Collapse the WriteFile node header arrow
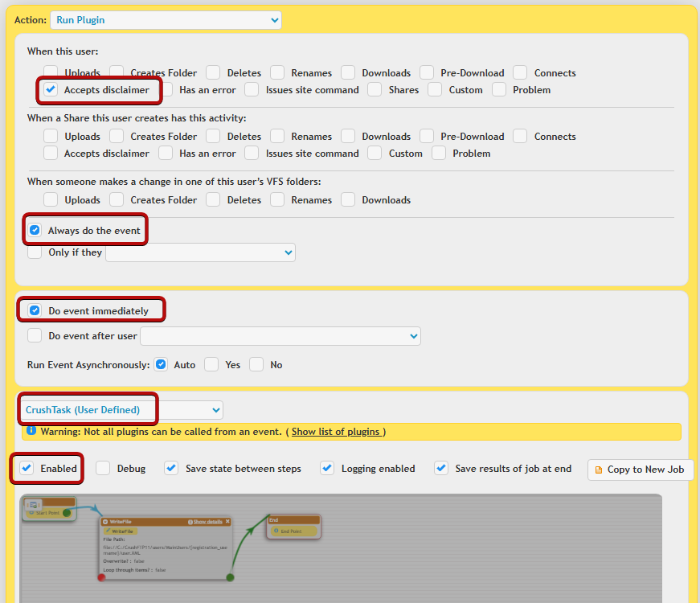The height and width of the screenshot is (603, 700). point(105,522)
